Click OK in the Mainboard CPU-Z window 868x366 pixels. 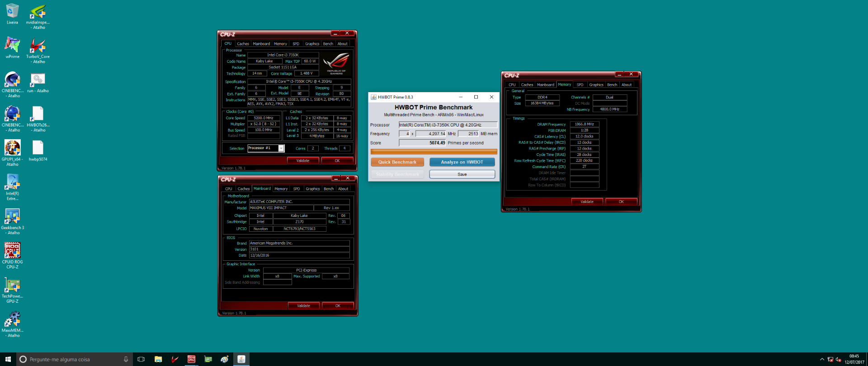pos(338,306)
